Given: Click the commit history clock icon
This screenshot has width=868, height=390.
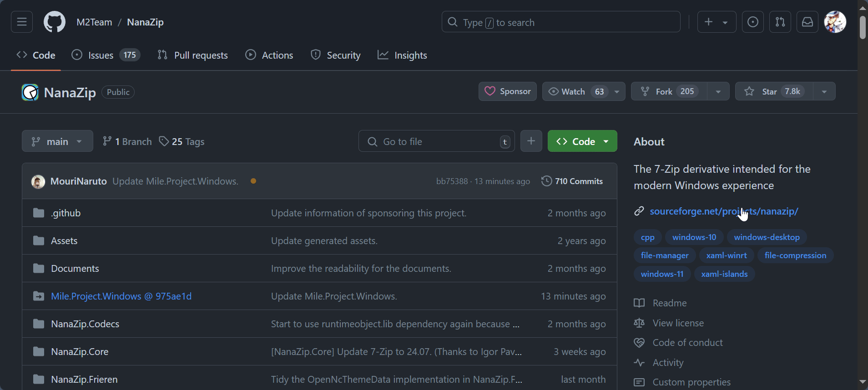Looking at the screenshot, I should click(546, 181).
